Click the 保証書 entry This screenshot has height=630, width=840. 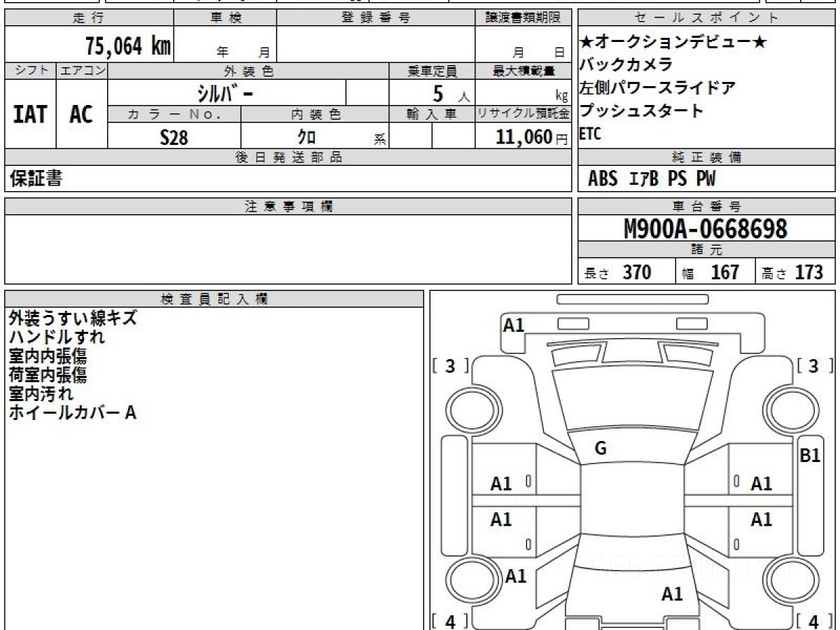pyautogui.click(x=36, y=178)
